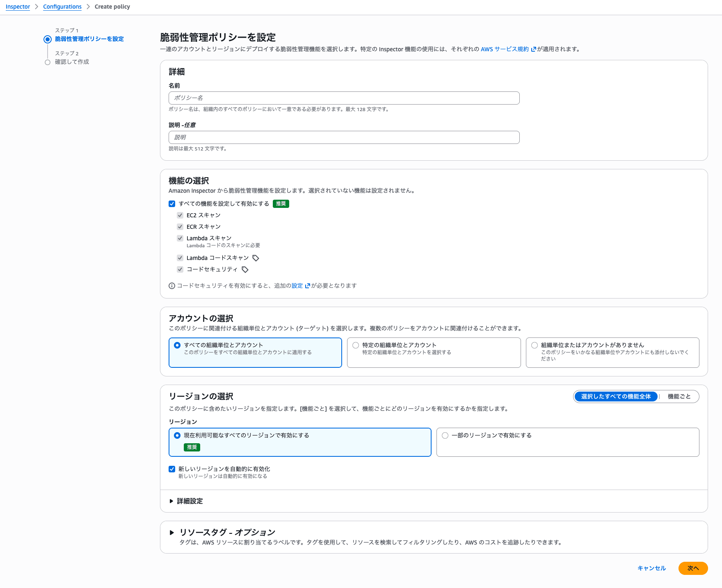Focus the 説明 description input field
Screen dimensions: 722x588
point(344,137)
